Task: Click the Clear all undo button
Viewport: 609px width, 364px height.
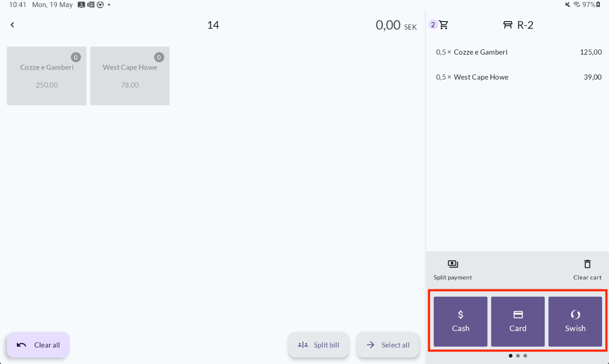Action: 38,345
